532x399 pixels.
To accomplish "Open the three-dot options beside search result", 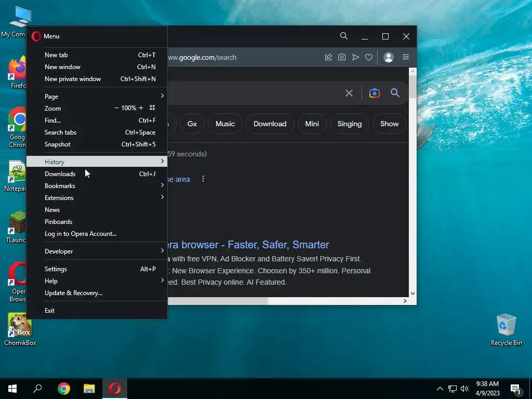I will [x=203, y=179].
